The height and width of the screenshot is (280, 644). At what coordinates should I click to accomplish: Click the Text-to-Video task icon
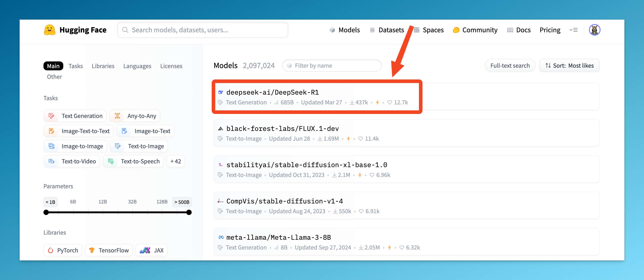tap(51, 161)
